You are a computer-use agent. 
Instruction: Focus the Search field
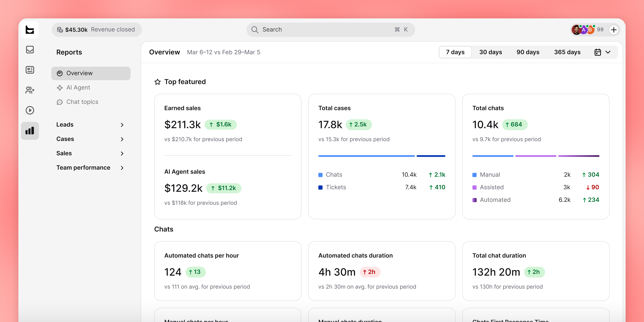[330, 30]
